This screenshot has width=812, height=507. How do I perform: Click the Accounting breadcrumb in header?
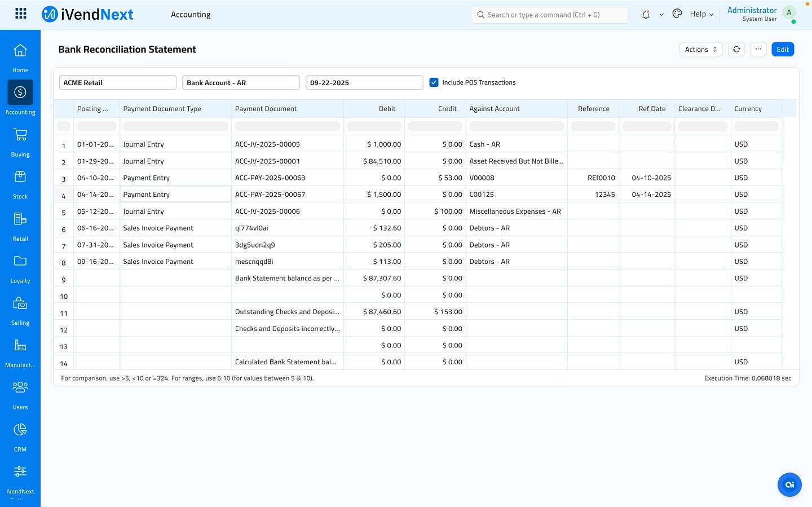pos(191,15)
